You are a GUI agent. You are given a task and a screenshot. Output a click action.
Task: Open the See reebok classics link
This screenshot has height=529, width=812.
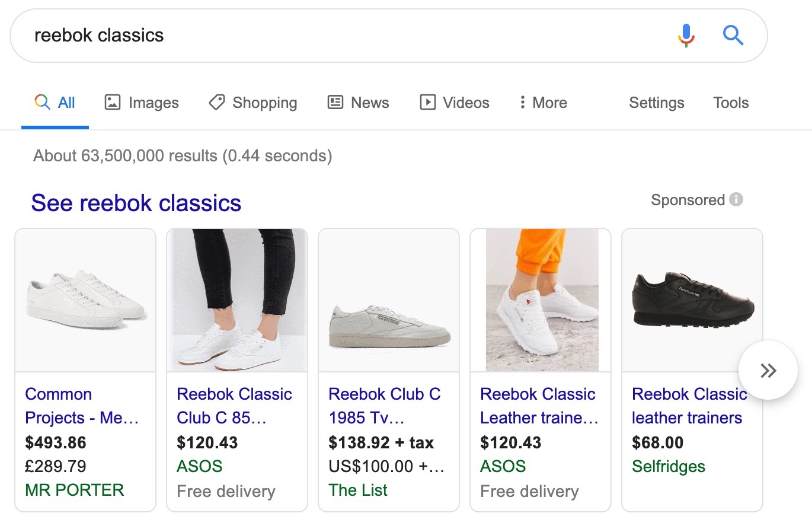point(136,203)
